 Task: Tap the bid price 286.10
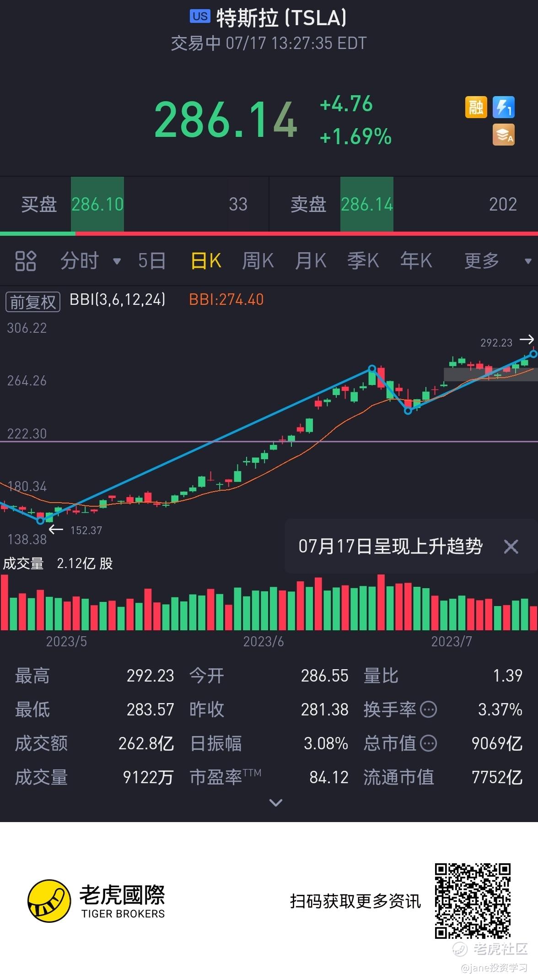coord(97,204)
